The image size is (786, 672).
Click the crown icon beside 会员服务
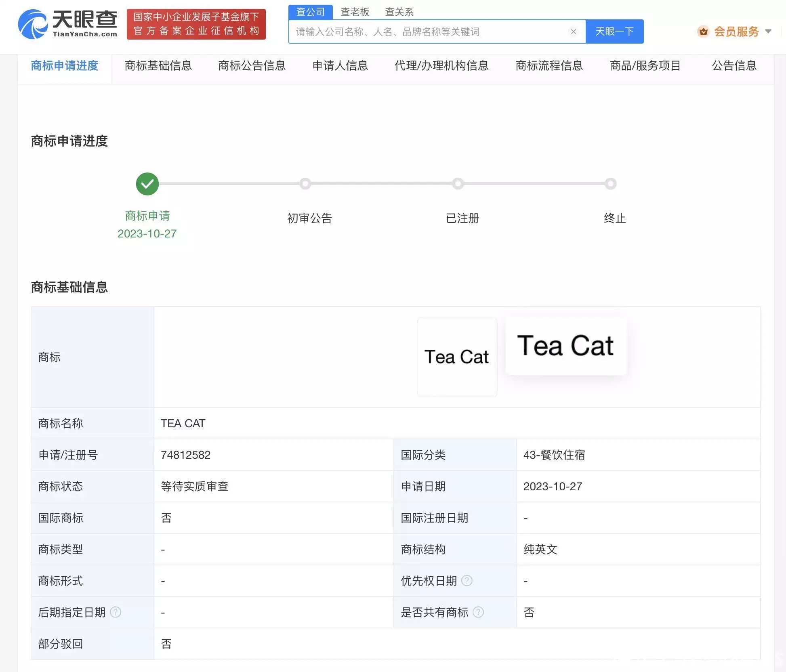[x=704, y=31]
